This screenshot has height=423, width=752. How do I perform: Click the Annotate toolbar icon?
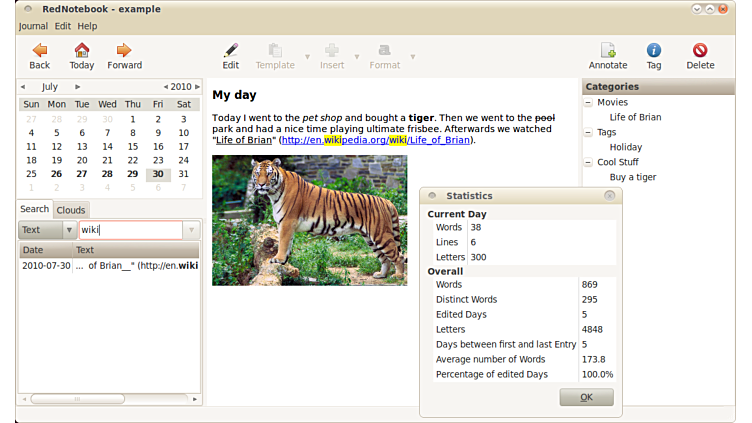(607, 50)
